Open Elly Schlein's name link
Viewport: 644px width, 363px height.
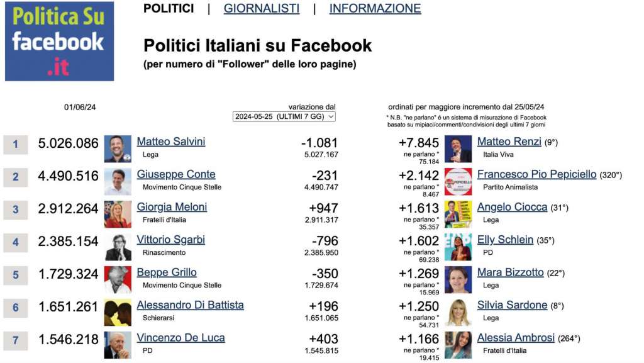[x=505, y=240]
